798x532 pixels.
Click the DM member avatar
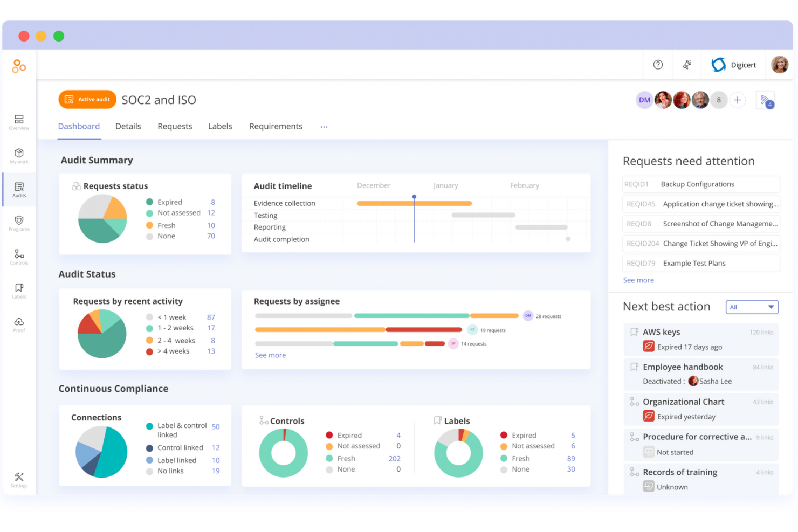click(x=644, y=100)
